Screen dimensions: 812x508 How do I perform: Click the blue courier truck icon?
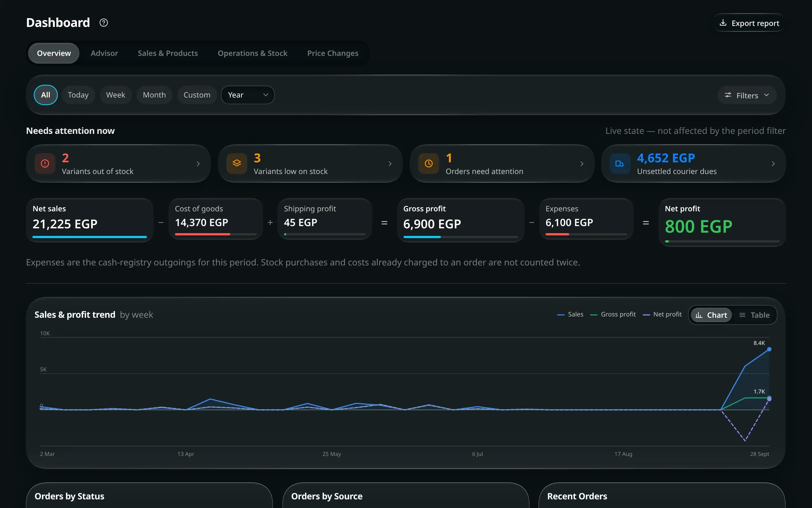(620, 164)
